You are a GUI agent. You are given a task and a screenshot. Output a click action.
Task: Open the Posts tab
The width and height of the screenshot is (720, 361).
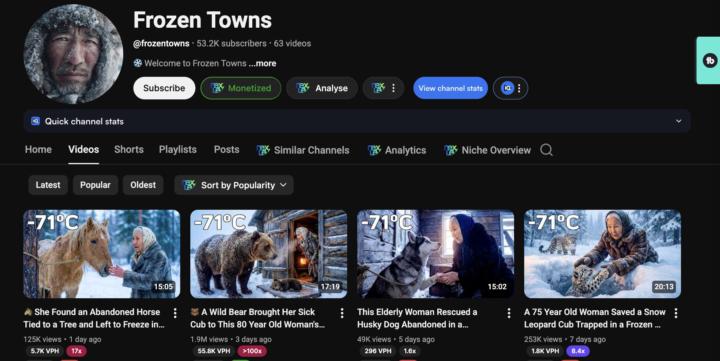pyautogui.click(x=226, y=150)
